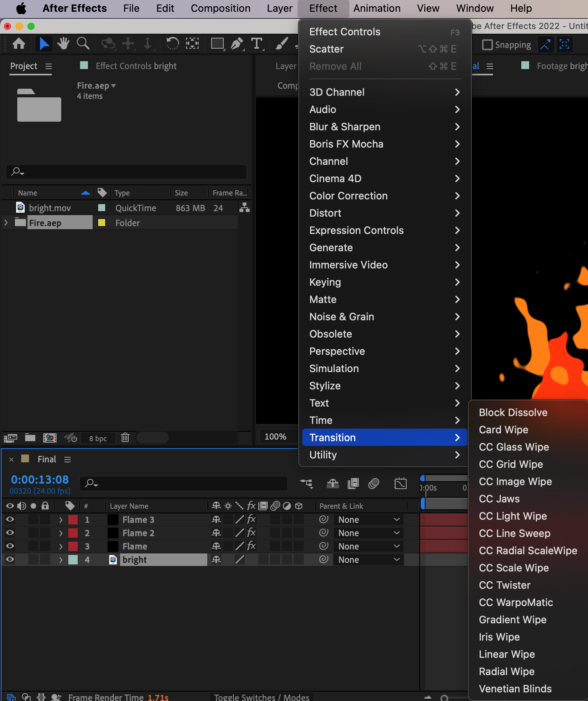Image resolution: width=588 pixels, height=701 pixels.
Task: Select the Pen tool
Action: click(237, 44)
